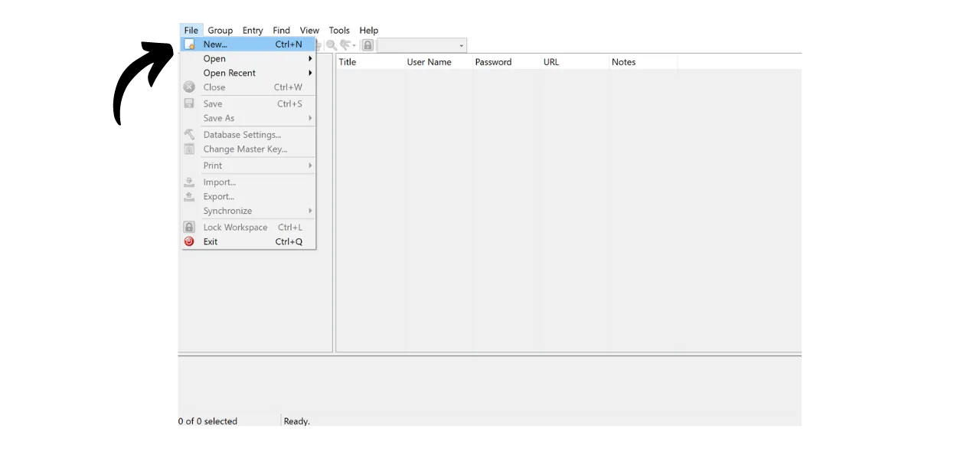Click the New database icon beside "New..."
980x449 pixels.
[x=189, y=44]
